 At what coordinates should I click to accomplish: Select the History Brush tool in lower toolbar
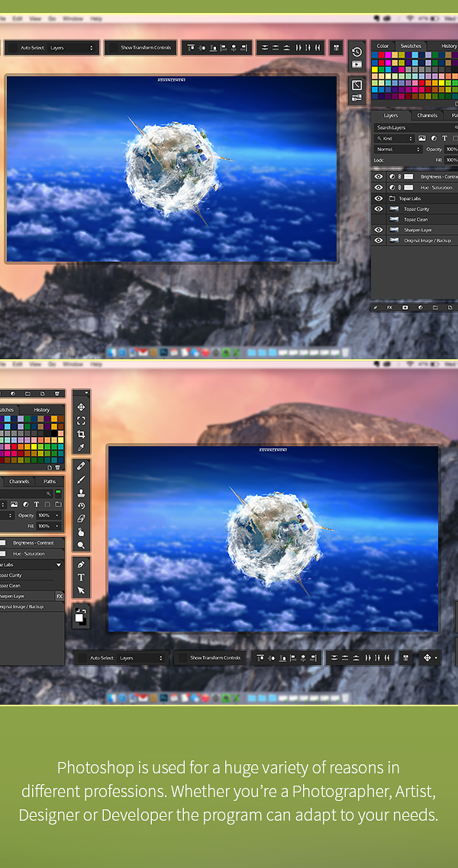pos(81,506)
